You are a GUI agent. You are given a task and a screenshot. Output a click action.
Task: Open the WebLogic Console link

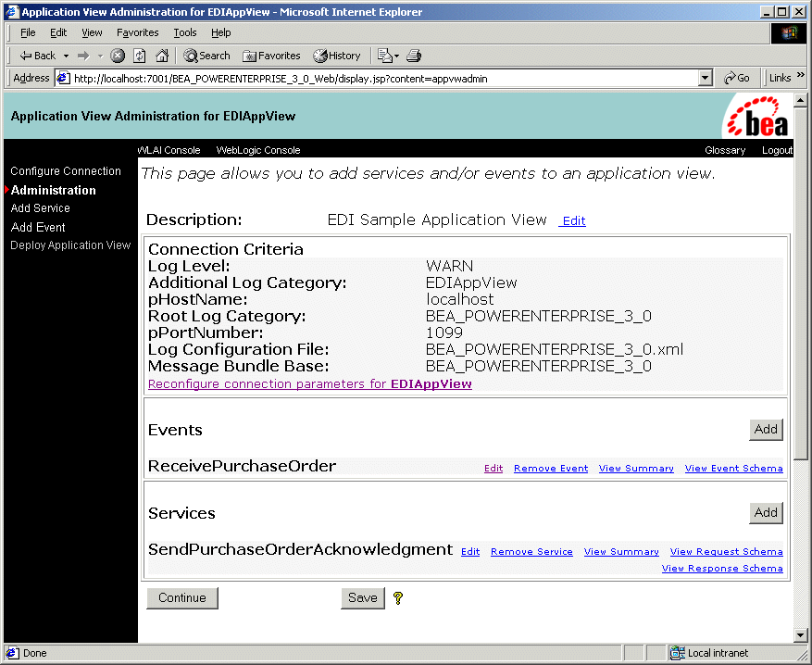pyautogui.click(x=258, y=150)
